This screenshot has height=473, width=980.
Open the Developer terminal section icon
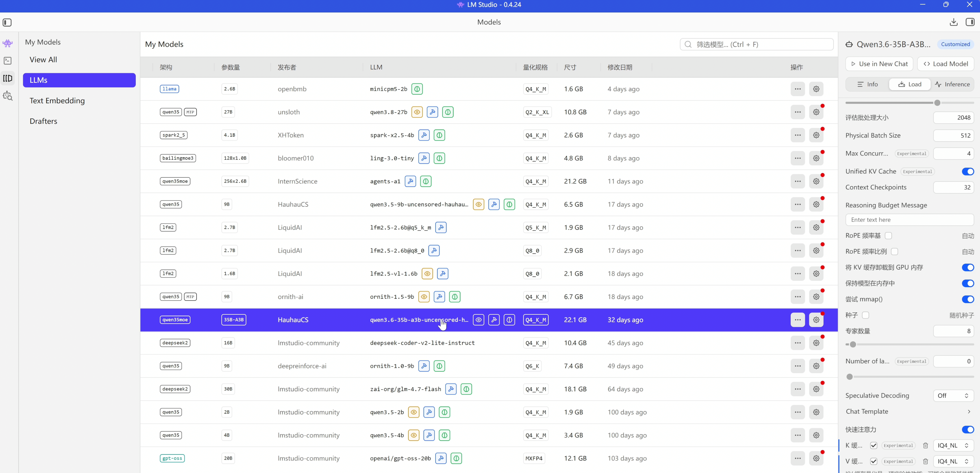[8, 60]
